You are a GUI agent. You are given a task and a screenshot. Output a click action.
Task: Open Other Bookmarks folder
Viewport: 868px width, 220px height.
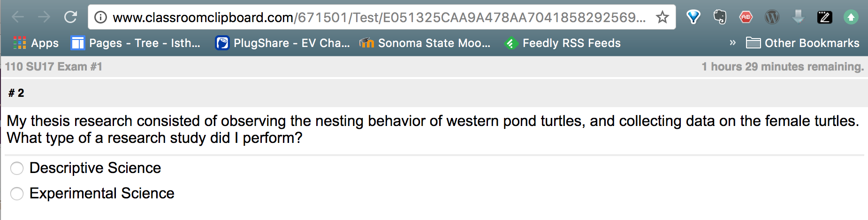[802, 43]
